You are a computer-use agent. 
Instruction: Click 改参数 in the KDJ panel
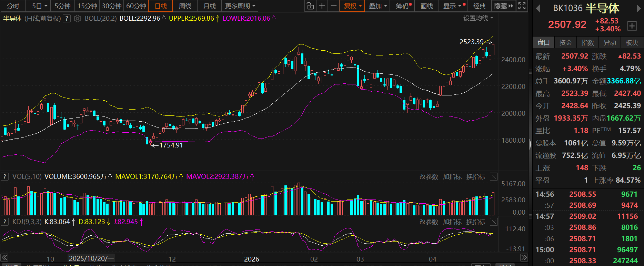(x=429, y=222)
